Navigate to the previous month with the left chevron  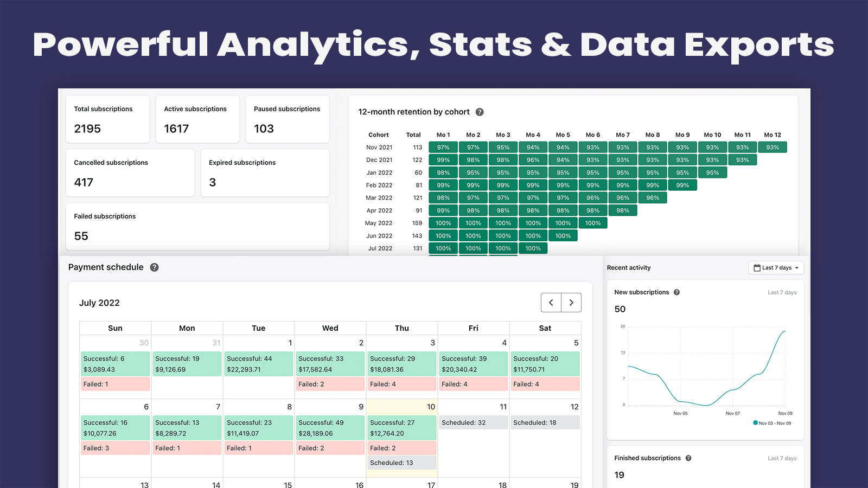(x=551, y=303)
